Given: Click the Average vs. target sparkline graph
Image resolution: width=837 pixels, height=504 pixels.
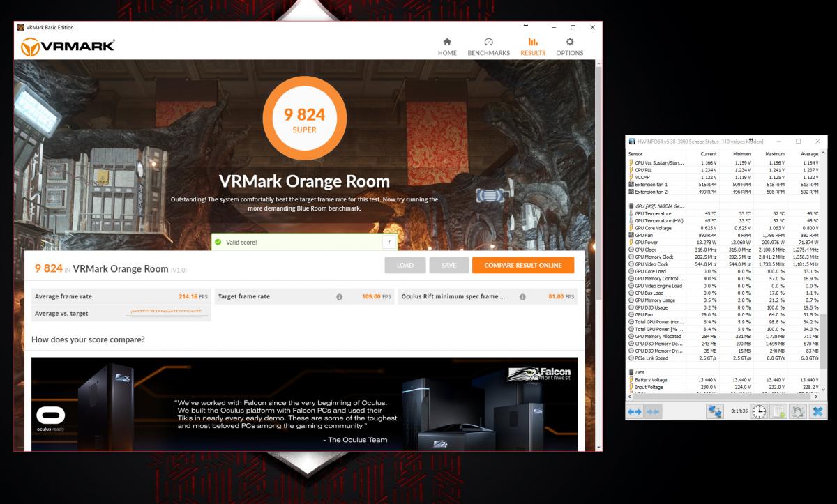Looking at the screenshot, I should click(167, 313).
